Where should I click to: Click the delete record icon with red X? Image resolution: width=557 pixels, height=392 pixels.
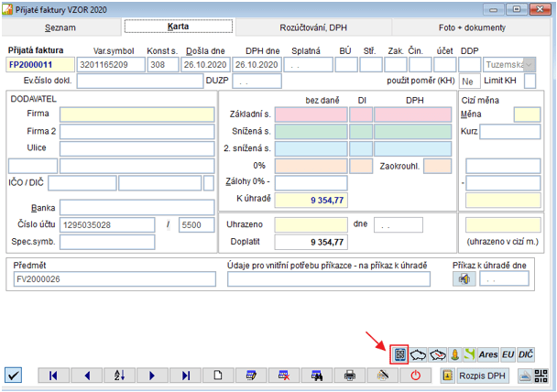pos(284,376)
